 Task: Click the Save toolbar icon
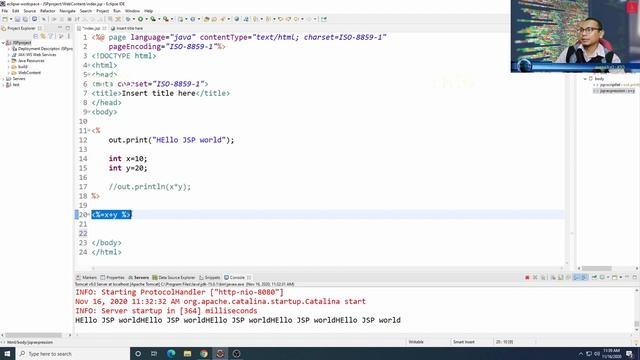pos(17,19)
